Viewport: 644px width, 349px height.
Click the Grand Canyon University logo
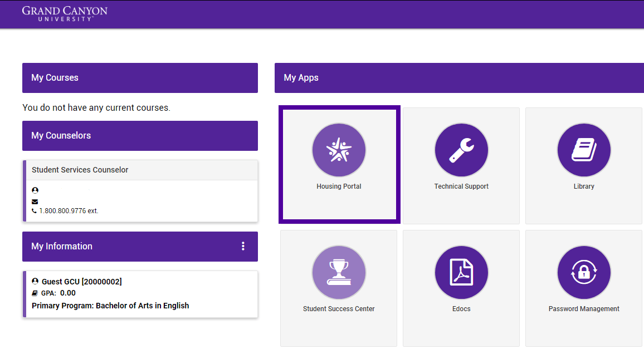[64, 13]
